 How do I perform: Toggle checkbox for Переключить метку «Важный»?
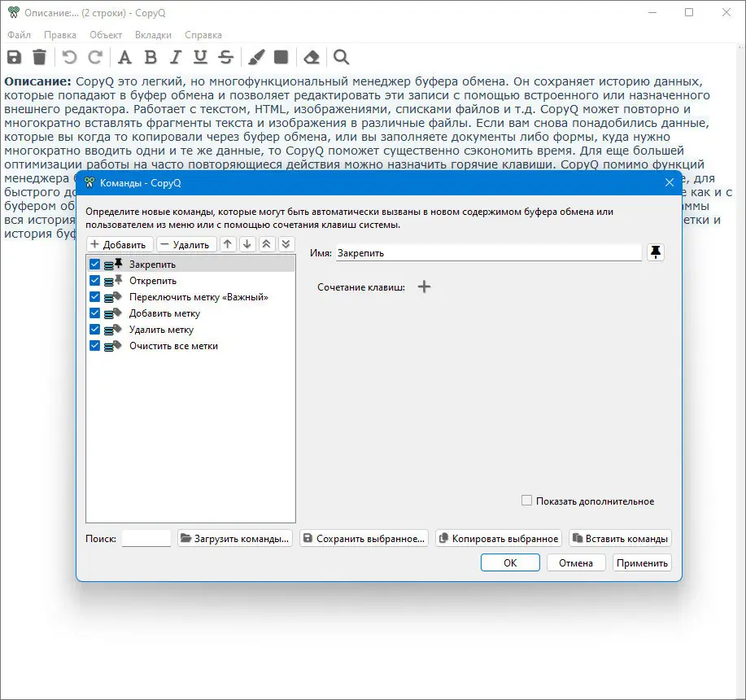94,297
